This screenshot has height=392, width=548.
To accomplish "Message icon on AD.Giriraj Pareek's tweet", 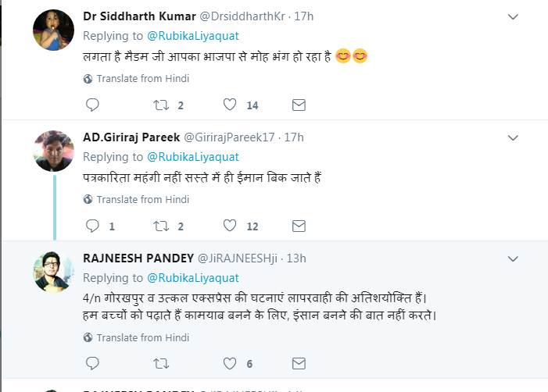I will tap(298, 226).
